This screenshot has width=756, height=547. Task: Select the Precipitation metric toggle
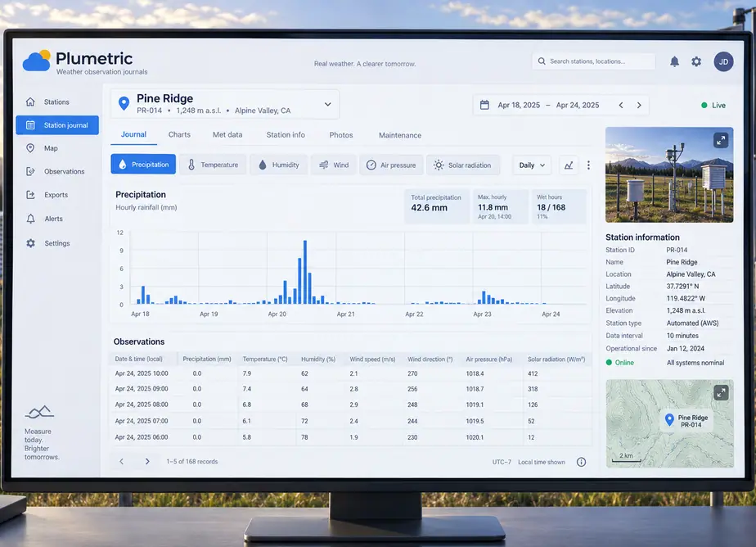(x=143, y=165)
